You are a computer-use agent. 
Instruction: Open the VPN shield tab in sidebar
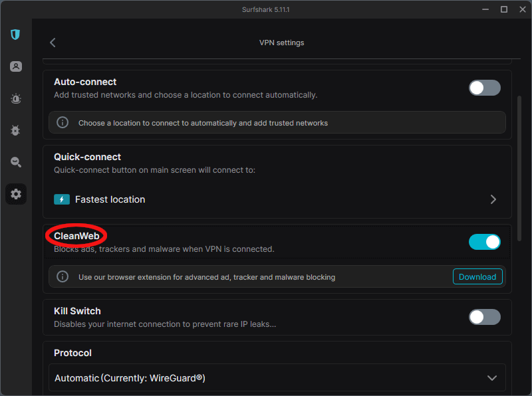(x=15, y=35)
